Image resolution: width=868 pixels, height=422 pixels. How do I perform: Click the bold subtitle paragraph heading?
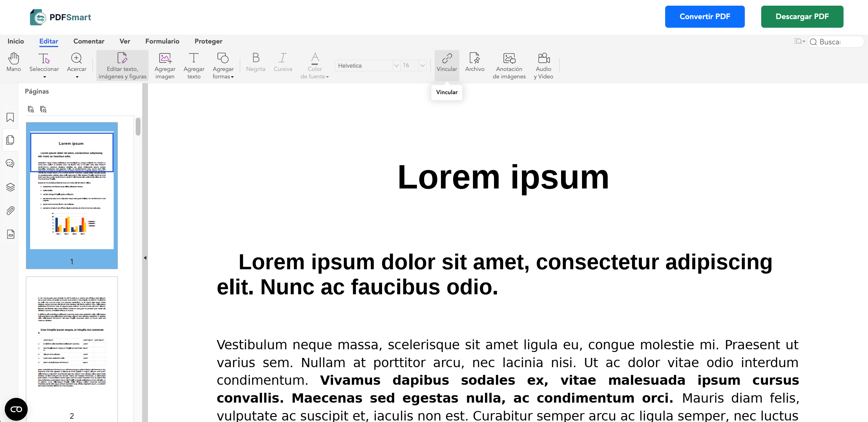(495, 274)
